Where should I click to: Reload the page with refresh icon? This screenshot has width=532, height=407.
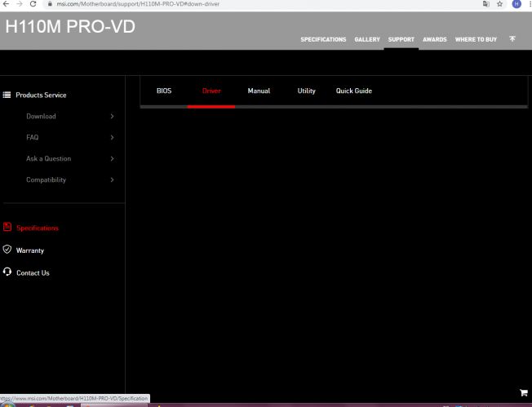[33, 4]
